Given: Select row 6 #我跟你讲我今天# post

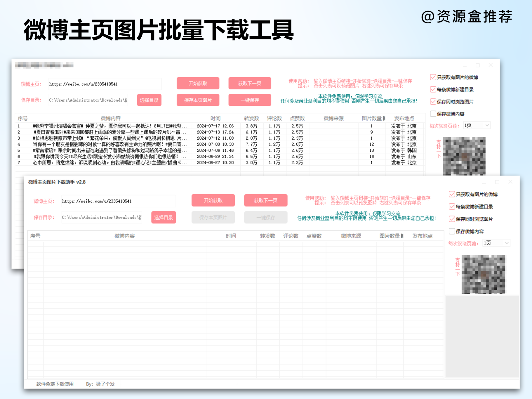Looking at the screenshot, I should click(219, 157).
